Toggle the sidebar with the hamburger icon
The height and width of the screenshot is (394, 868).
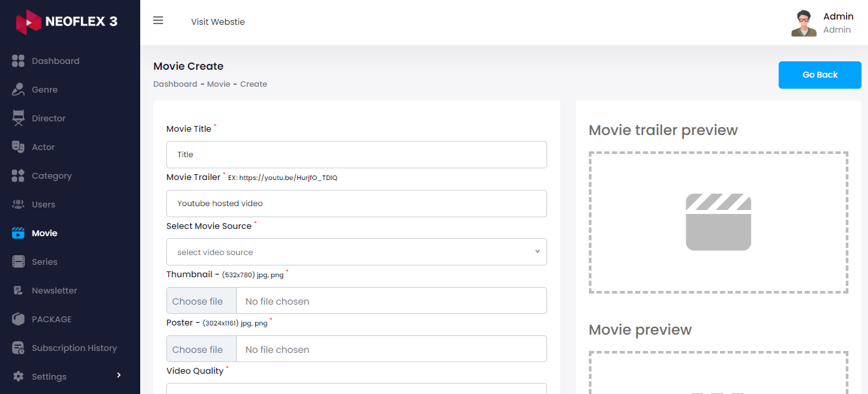(x=158, y=20)
